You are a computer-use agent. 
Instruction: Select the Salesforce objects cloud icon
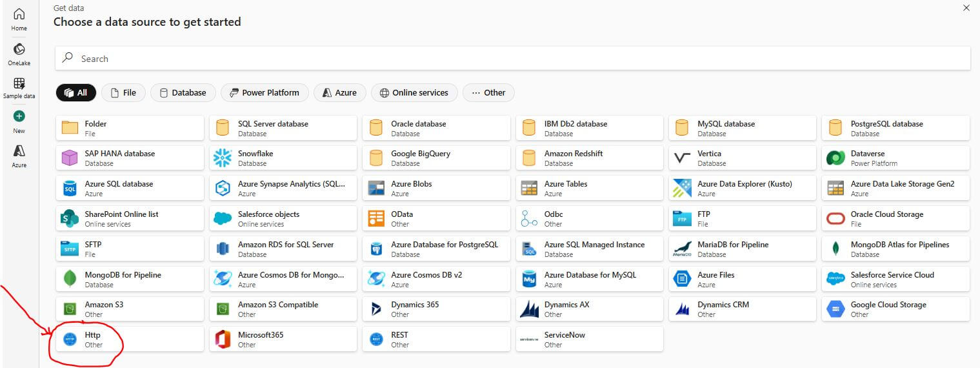(x=223, y=219)
